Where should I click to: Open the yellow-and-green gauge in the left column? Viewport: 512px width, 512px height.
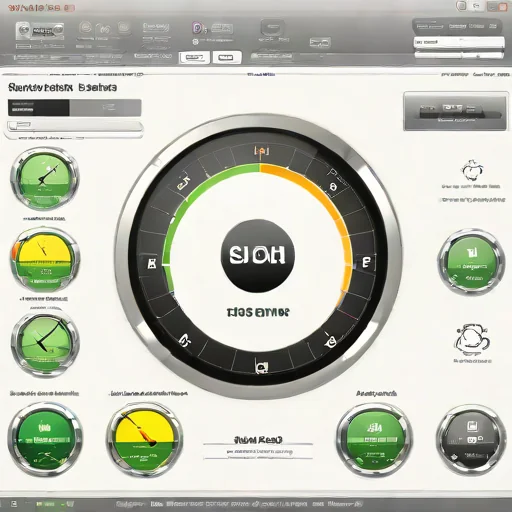point(45,260)
